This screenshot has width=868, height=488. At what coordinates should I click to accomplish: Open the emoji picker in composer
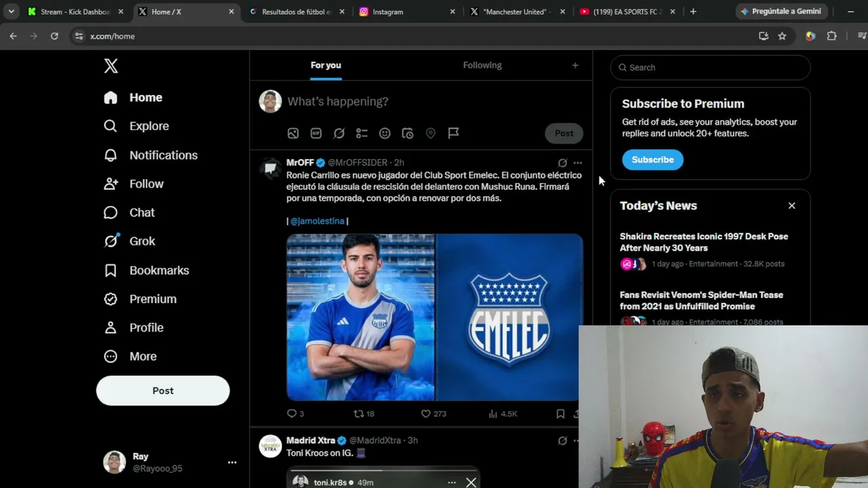click(x=384, y=134)
